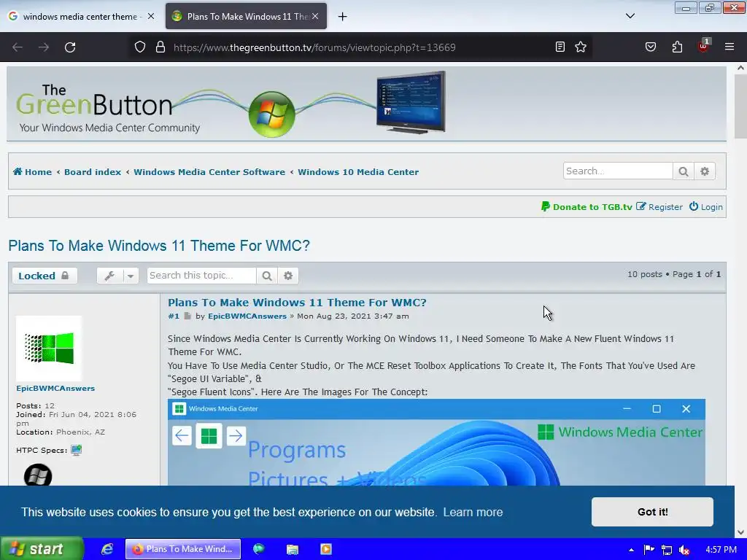This screenshot has width=747, height=560.
Task: Click Learn more in the cookie banner
Action: click(473, 512)
